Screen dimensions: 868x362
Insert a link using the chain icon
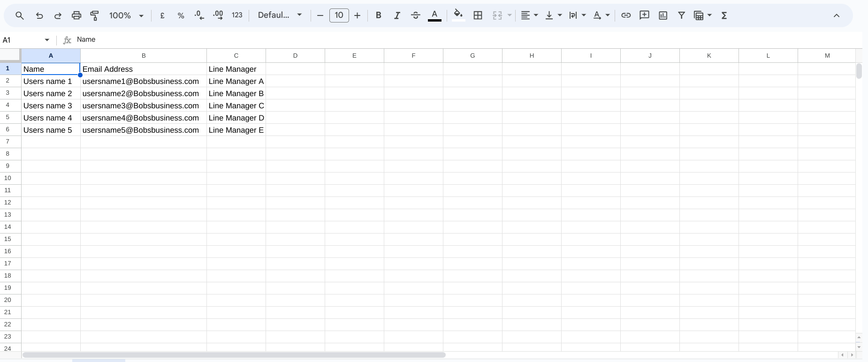click(x=625, y=15)
